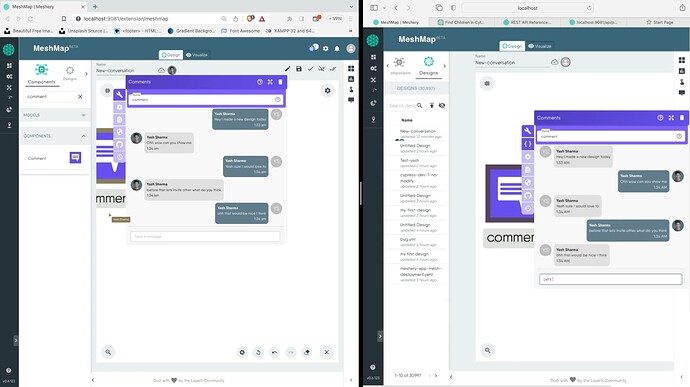This screenshot has height=387, width=690.
Task: Switch to Visualize tab in left window
Action: tap(196, 55)
